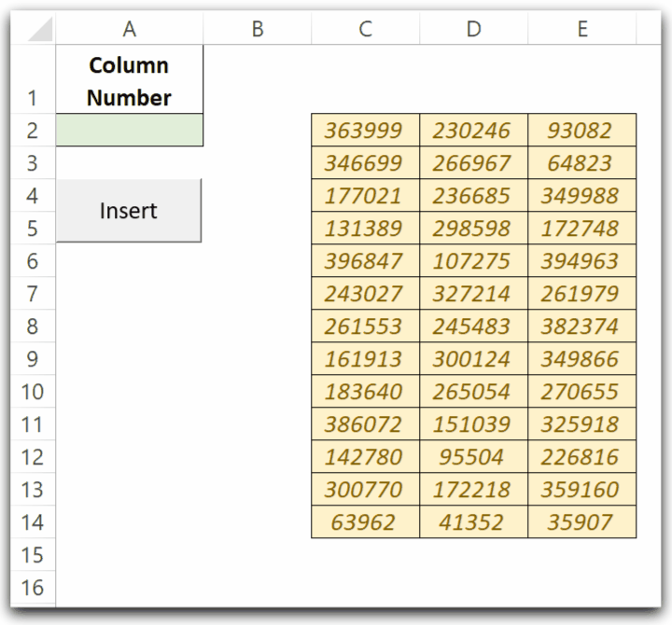
Task: Click cell containing 386072
Action: click(x=366, y=424)
